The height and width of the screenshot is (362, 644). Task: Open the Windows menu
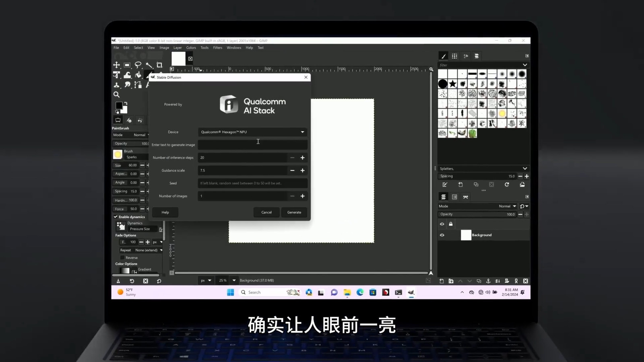(234, 47)
